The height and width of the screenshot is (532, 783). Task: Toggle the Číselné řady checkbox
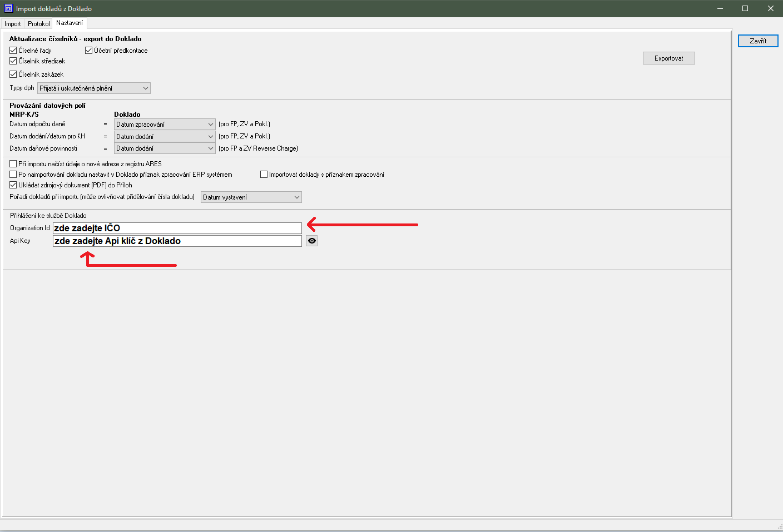pos(13,51)
